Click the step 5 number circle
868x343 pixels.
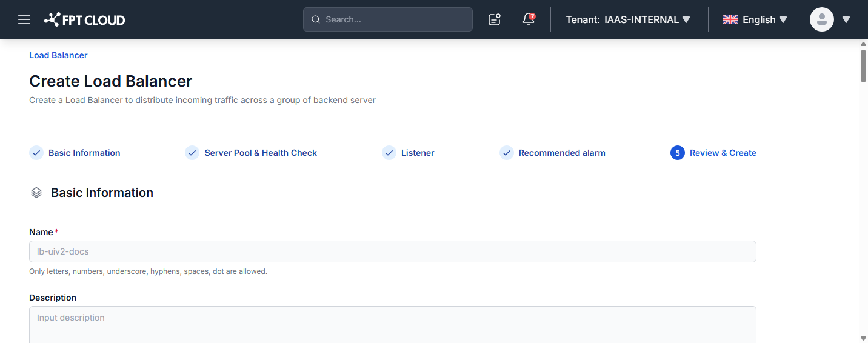[678, 153]
